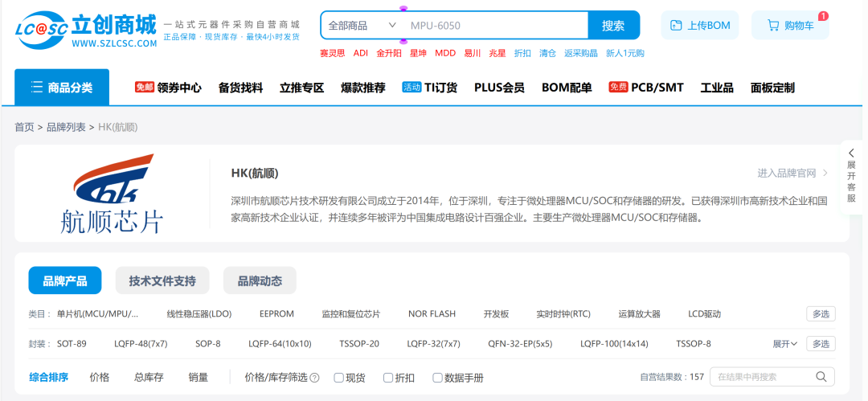Click the LCSC logo at top left
Screen dimensions: 868x401
click(85, 30)
